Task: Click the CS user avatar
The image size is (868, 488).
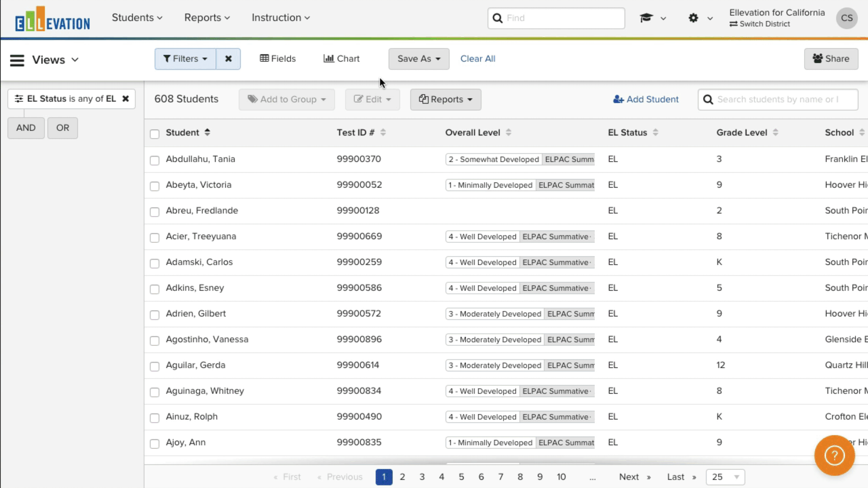Action: (x=847, y=18)
